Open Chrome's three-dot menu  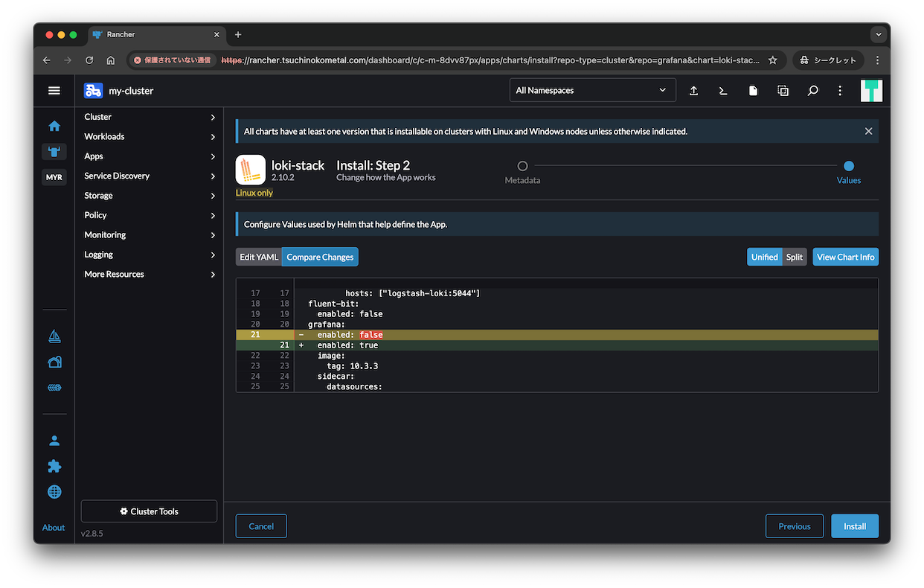tap(877, 60)
